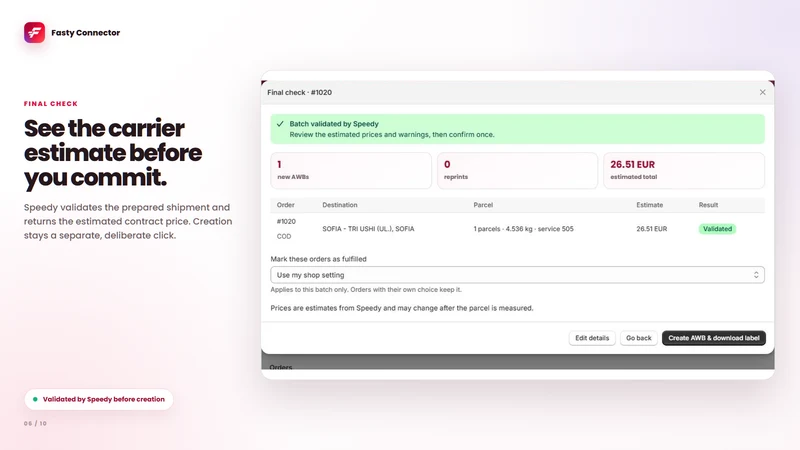Image resolution: width=800 pixels, height=450 pixels.
Task: Click the Order column header
Action: point(286,205)
